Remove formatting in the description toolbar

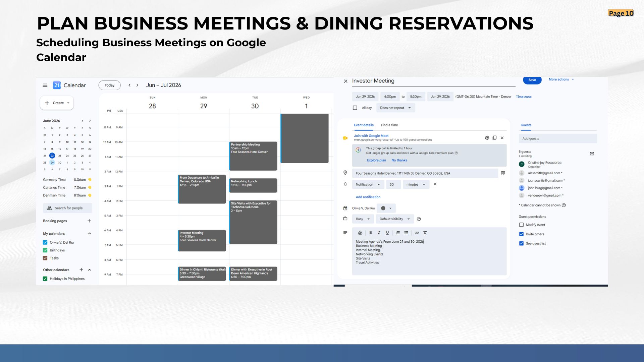pyautogui.click(x=425, y=233)
